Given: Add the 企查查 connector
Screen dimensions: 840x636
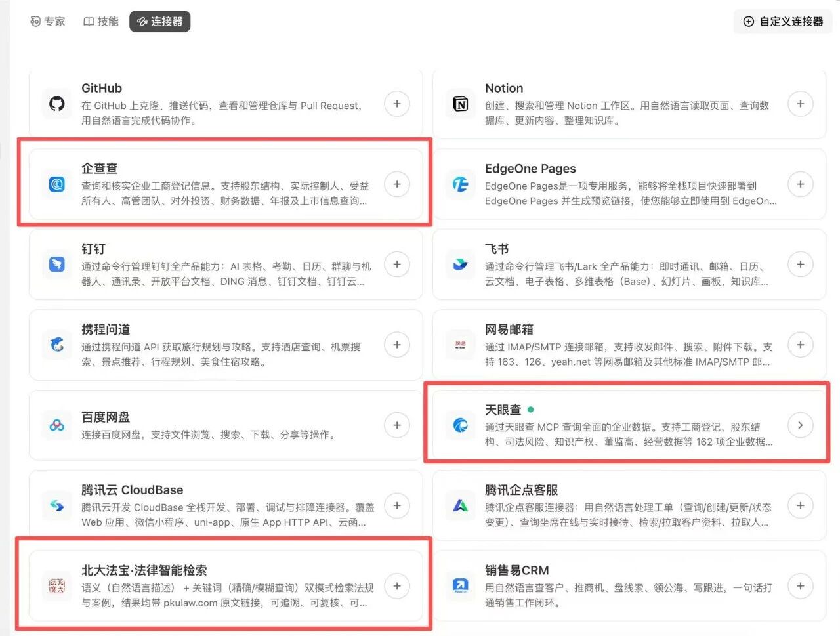Looking at the screenshot, I should pos(397,184).
